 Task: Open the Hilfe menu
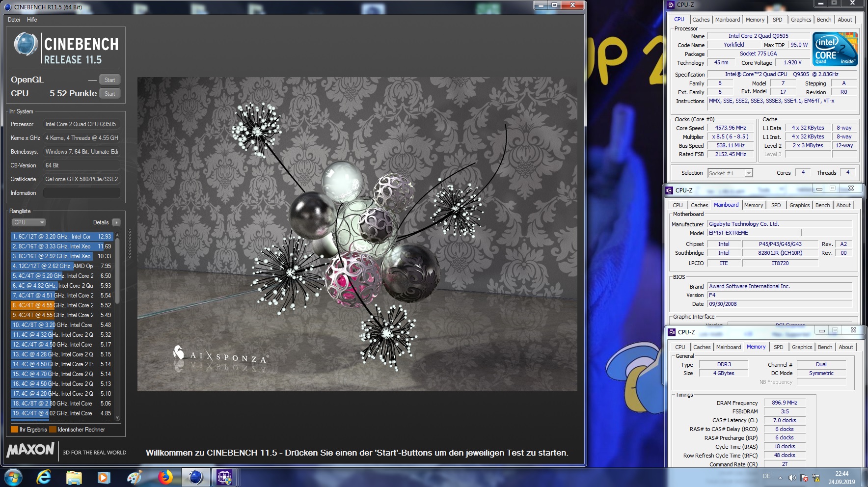click(x=32, y=20)
